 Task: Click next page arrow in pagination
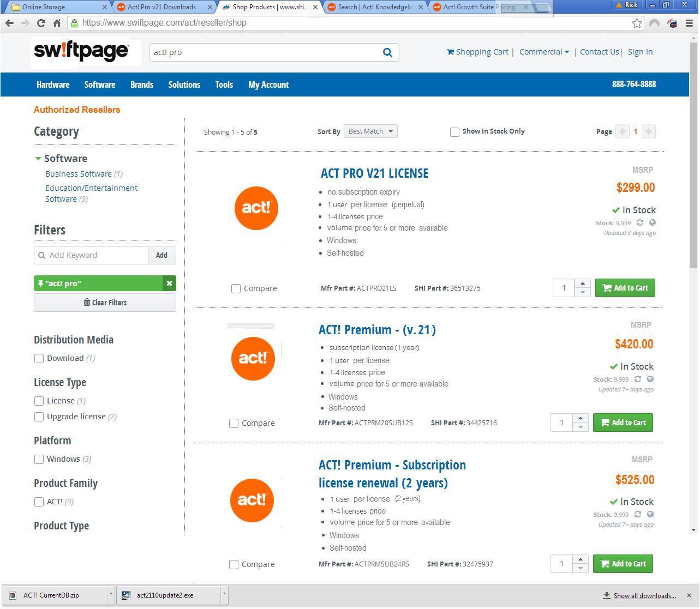coord(649,131)
